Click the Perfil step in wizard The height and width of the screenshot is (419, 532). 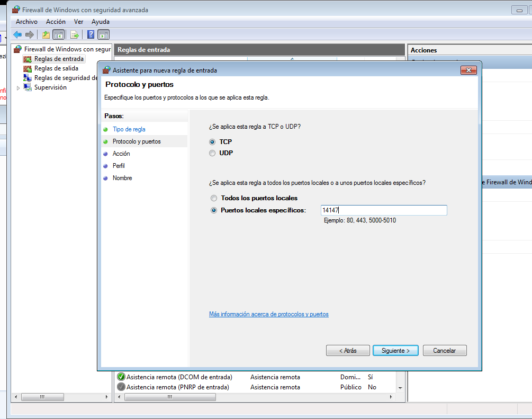click(x=119, y=166)
